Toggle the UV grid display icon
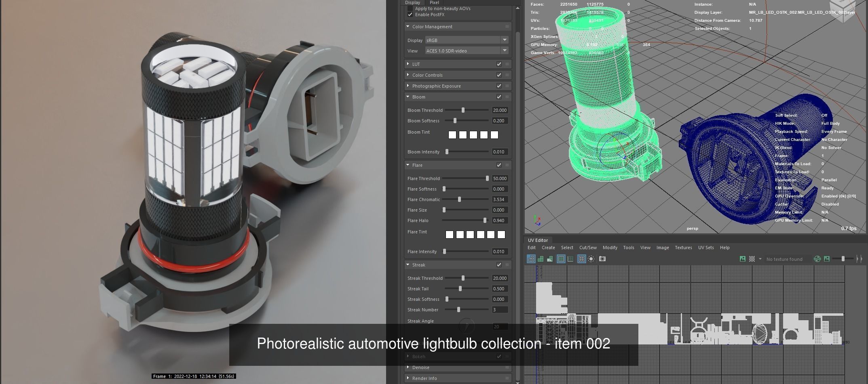The image size is (868, 384). [582, 259]
